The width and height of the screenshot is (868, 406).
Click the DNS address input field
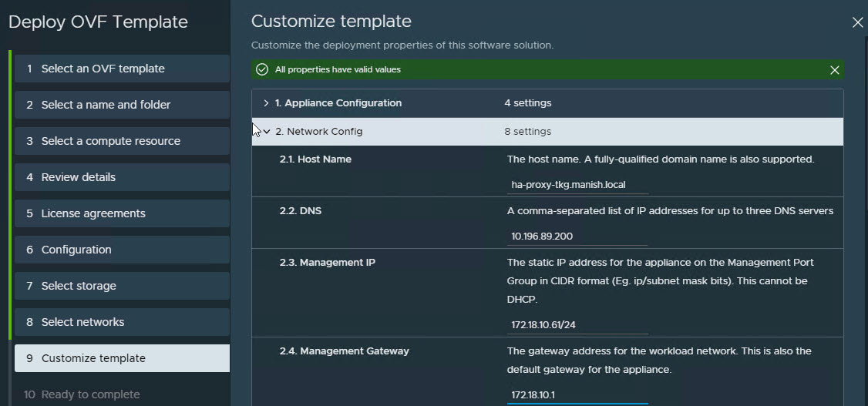[577, 237]
